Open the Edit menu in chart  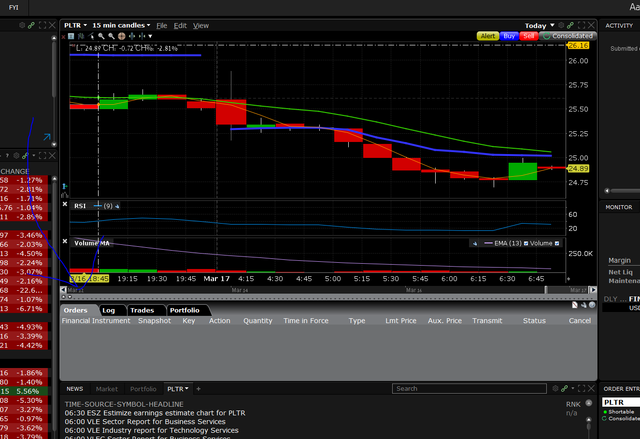pos(180,26)
